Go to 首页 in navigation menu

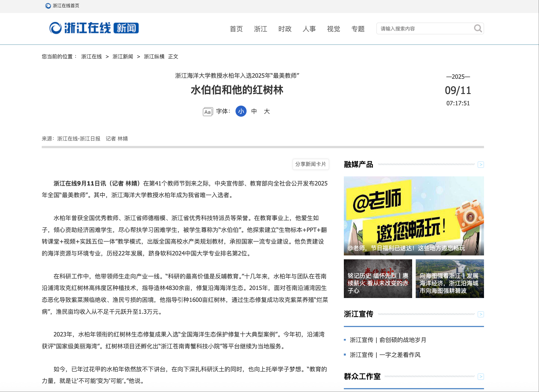(x=236, y=29)
